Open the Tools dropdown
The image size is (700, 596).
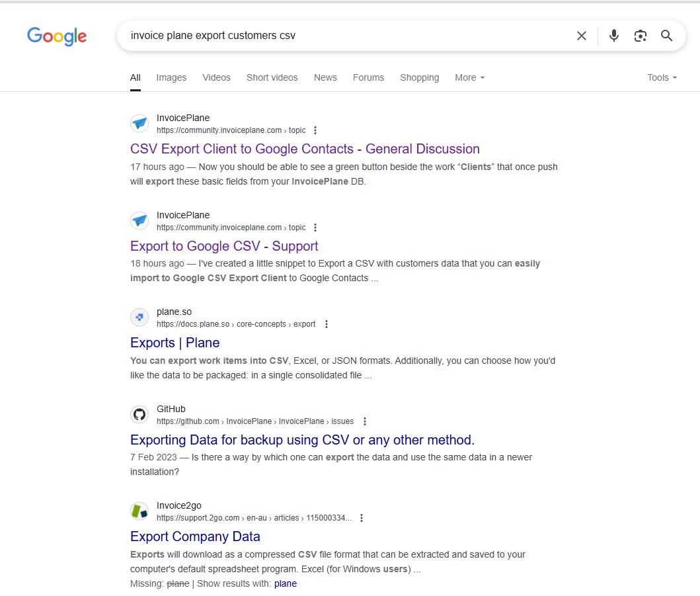point(662,78)
